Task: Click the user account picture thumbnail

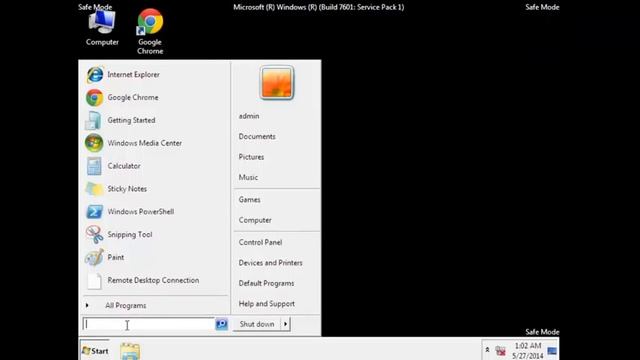Action: [276, 83]
